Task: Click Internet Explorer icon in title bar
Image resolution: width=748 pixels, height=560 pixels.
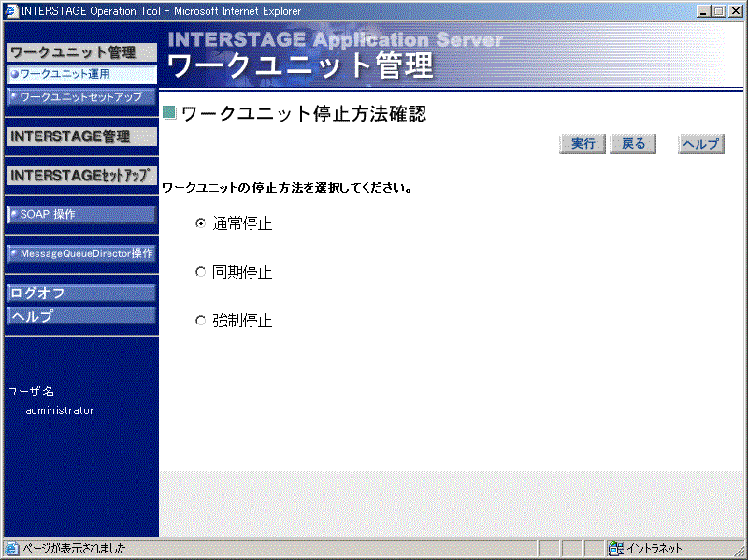Action: (11, 10)
